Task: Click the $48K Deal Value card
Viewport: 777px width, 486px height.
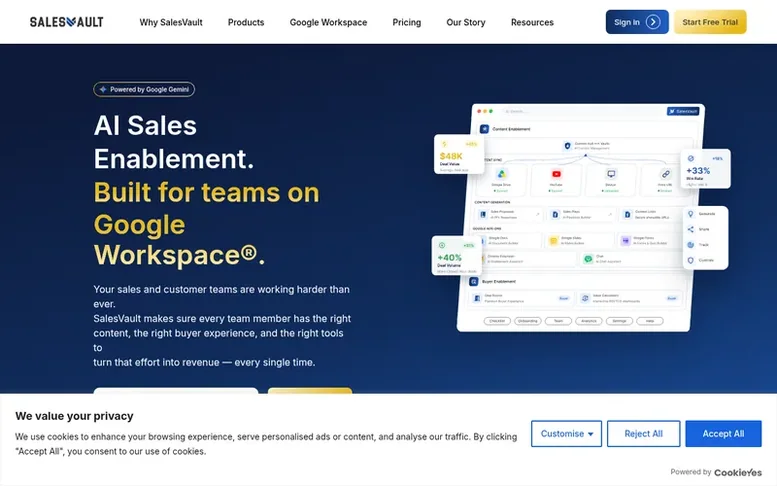Action: coord(459,155)
